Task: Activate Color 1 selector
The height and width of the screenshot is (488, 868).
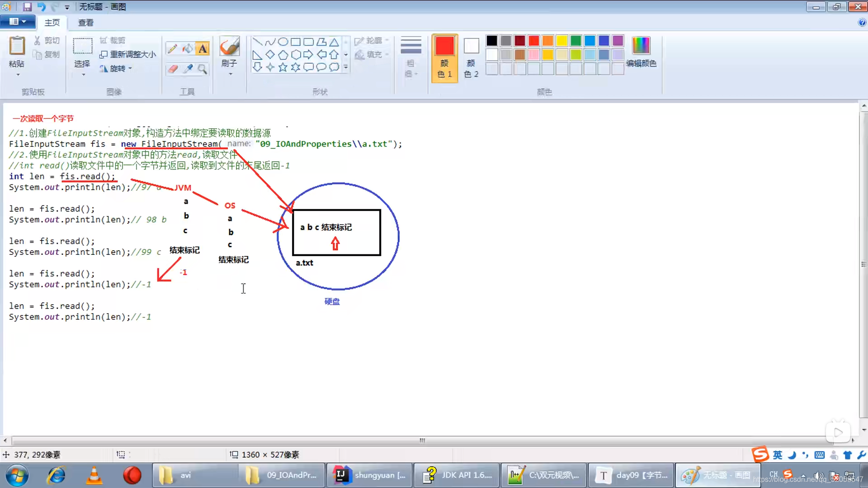Action: click(x=444, y=58)
